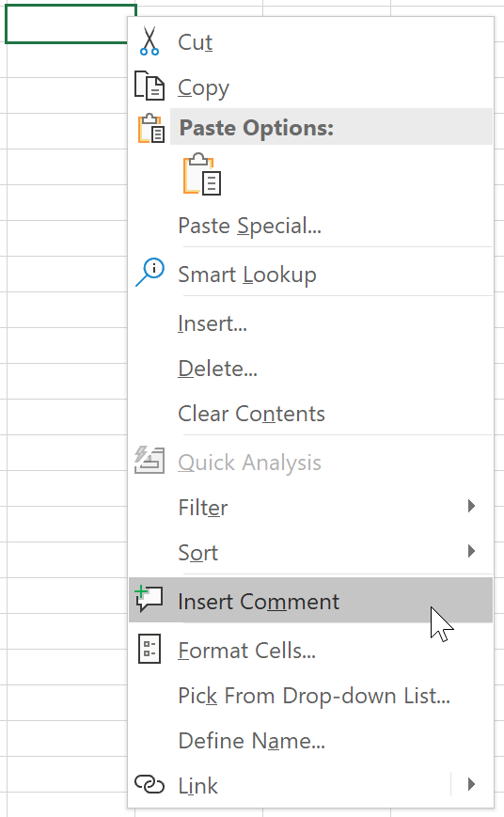
Task: Choose Define Name… entry
Action: click(252, 741)
